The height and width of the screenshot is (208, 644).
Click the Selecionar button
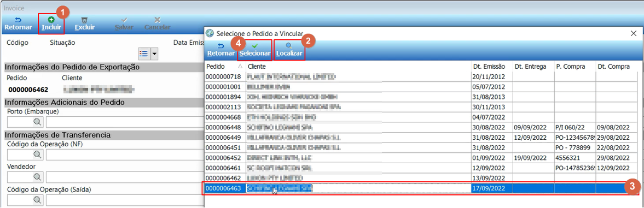coord(255,50)
